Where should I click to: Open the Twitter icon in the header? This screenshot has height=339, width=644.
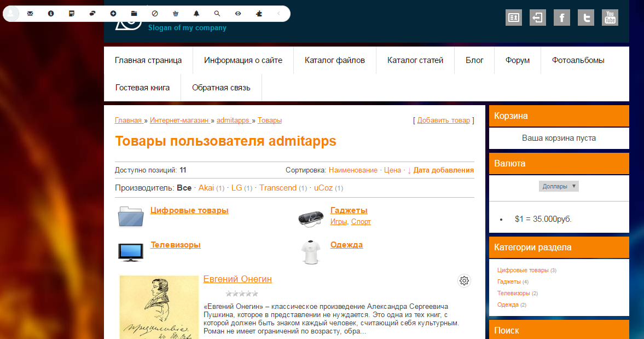click(585, 17)
